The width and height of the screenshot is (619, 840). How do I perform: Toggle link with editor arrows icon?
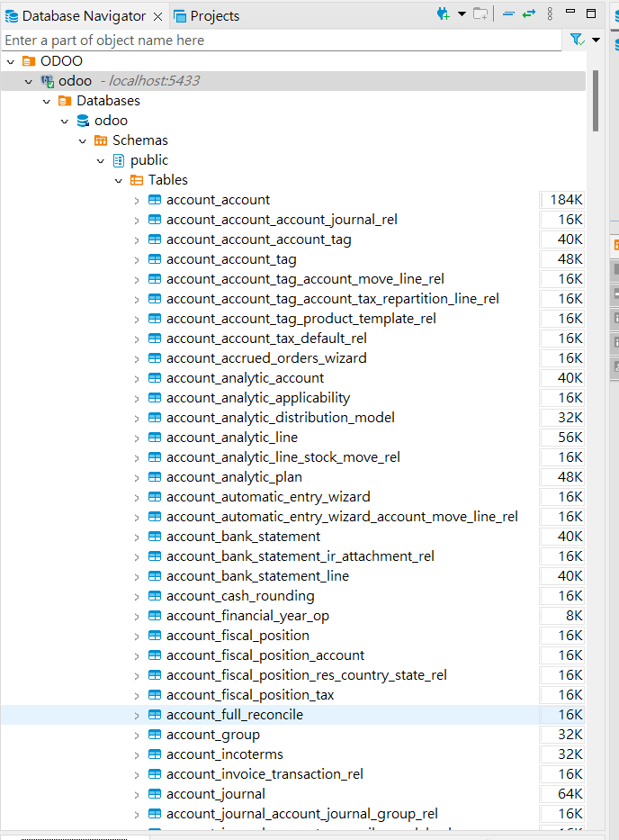[529, 14]
